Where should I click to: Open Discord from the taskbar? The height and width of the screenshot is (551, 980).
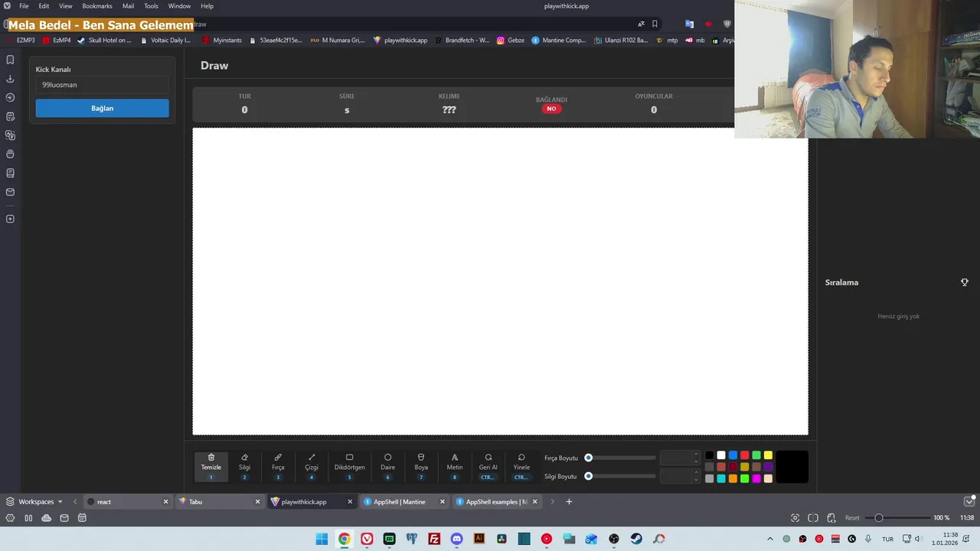click(457, 539)
